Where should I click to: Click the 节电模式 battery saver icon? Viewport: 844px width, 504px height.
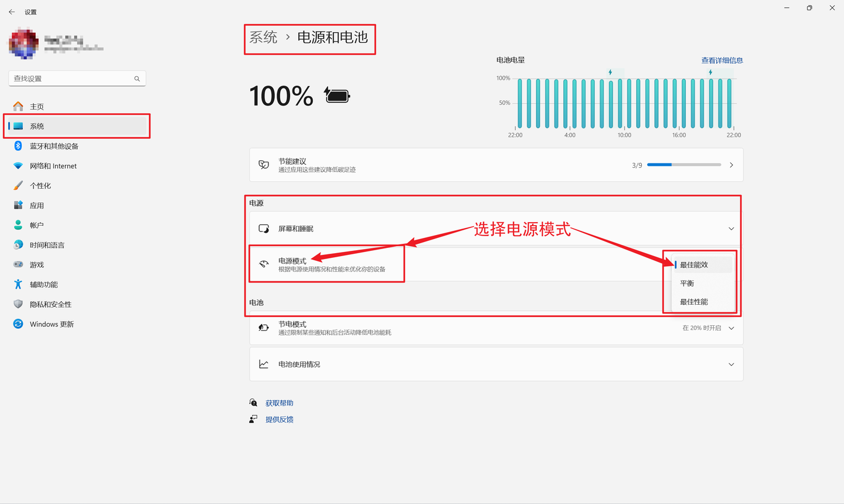pos(264,328)
